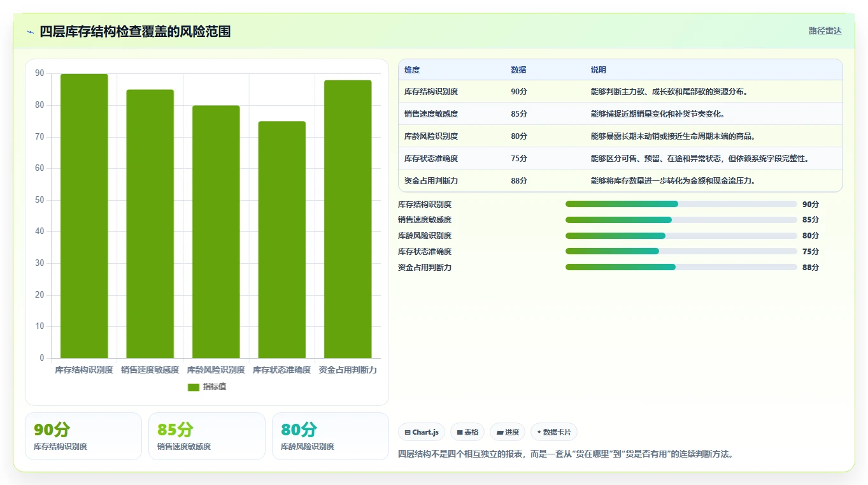Select the Chart.js tag chip
The height and width of the screenshot is (485, 868).
click(x=422, y=432)
